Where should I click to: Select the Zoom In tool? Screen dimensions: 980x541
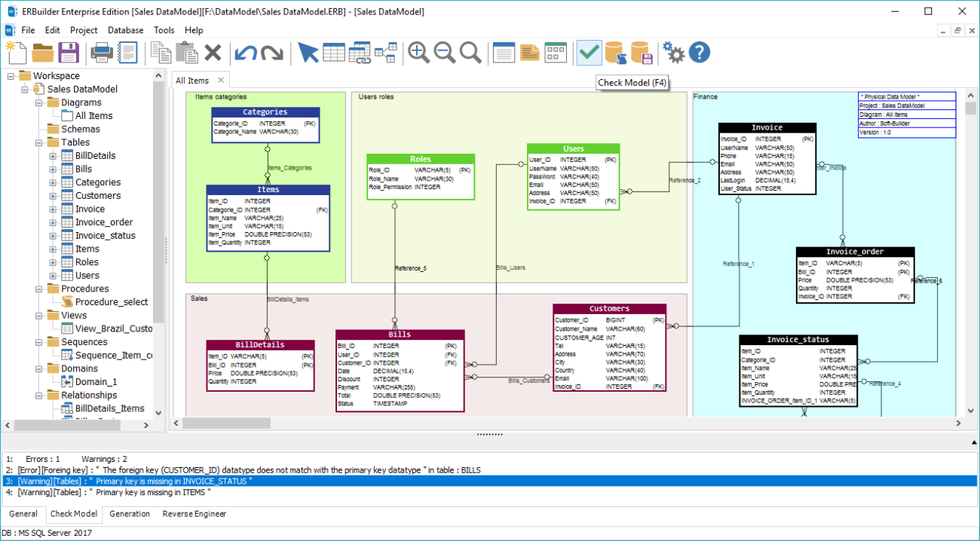419,53
